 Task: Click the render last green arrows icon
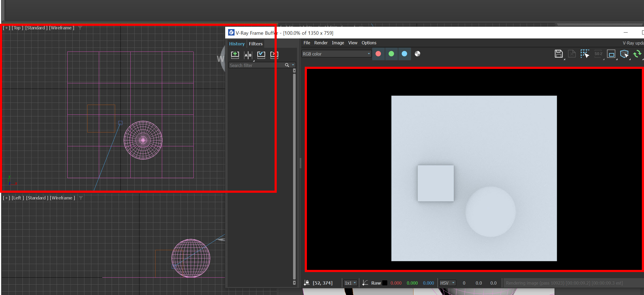(637, 54)
